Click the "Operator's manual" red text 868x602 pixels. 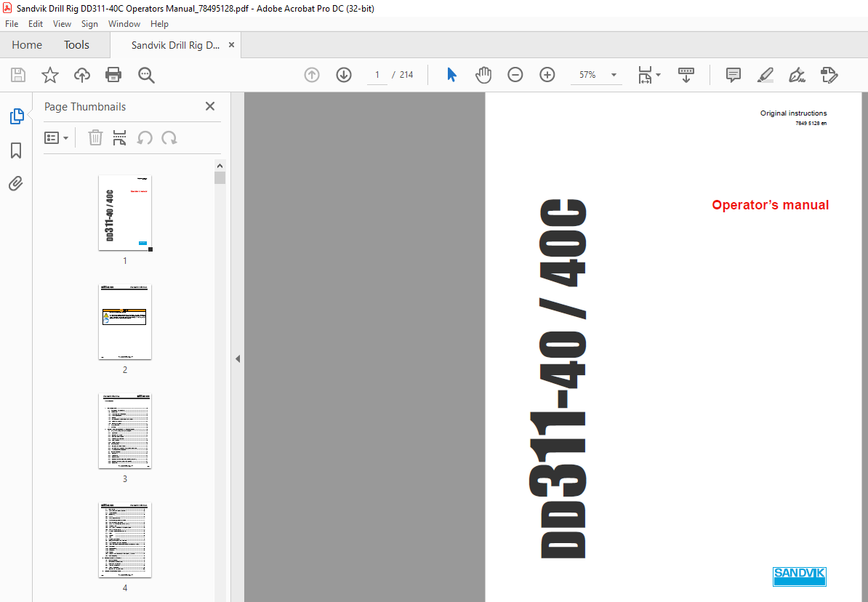click(x=770, y=205)
